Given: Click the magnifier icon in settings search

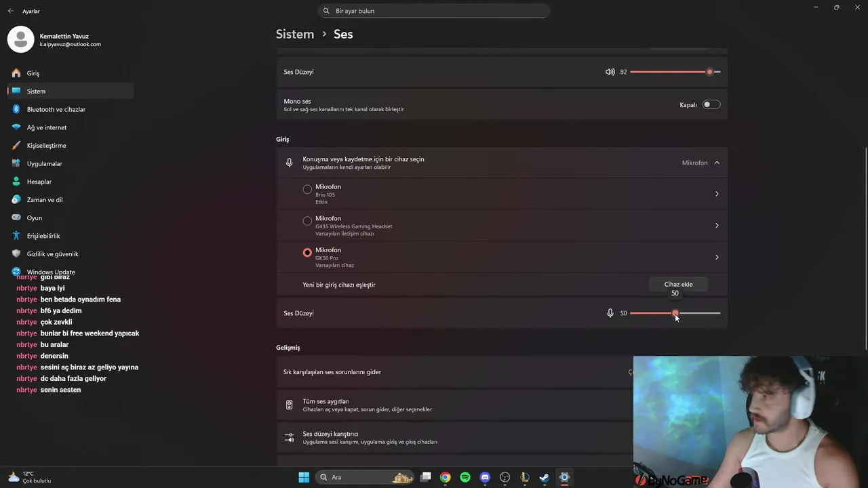Looking at the screenshot, I should (x=326, y=11).
